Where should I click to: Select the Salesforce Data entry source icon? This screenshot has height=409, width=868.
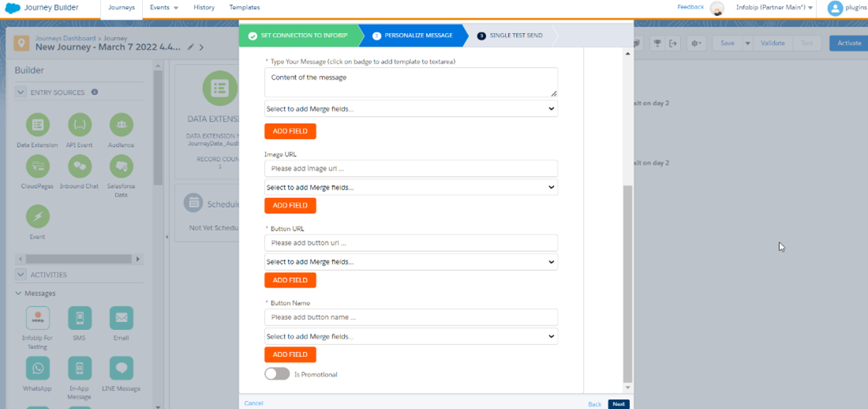click(122, 167)
